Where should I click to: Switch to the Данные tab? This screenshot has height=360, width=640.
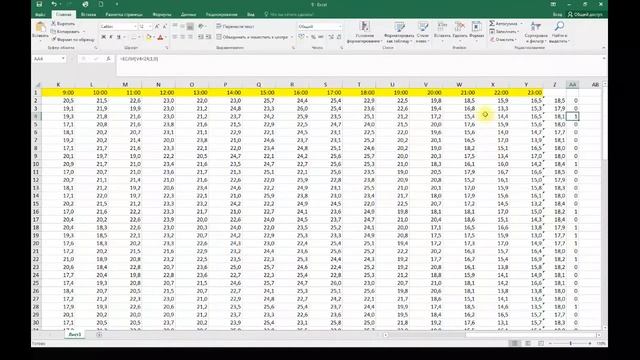click(188, 14)
